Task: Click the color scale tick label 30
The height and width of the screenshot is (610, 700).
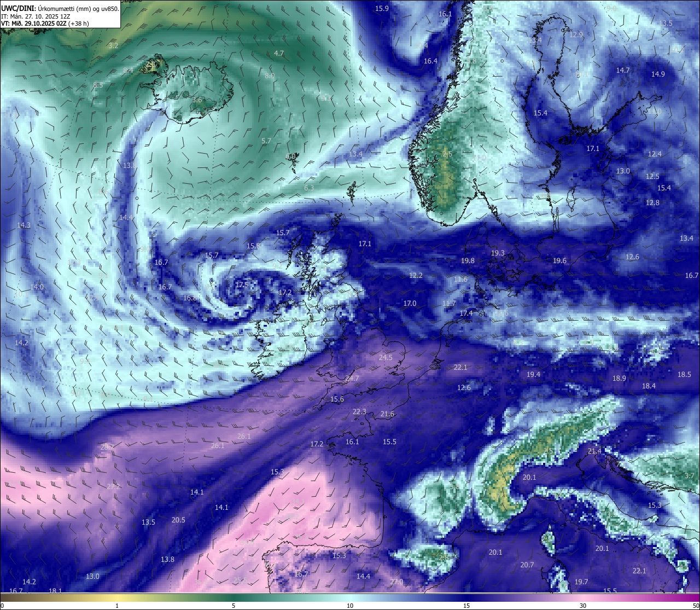Action: tap(583, 606)
